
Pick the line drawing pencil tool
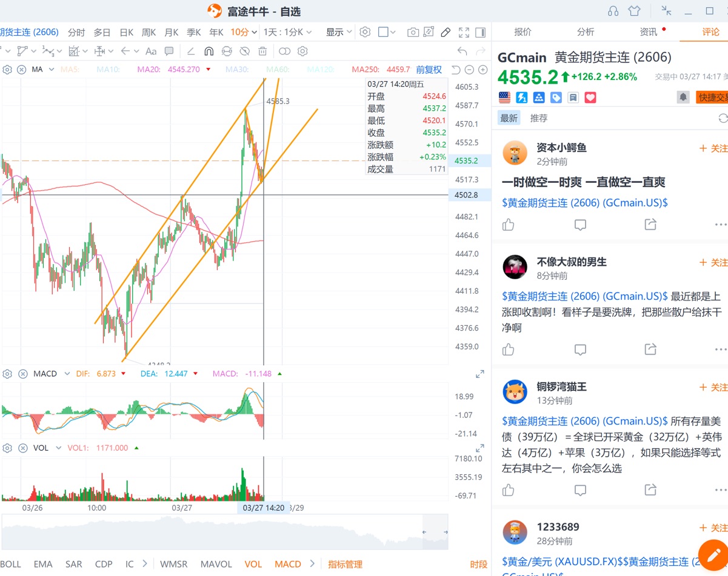pos(190,51)
